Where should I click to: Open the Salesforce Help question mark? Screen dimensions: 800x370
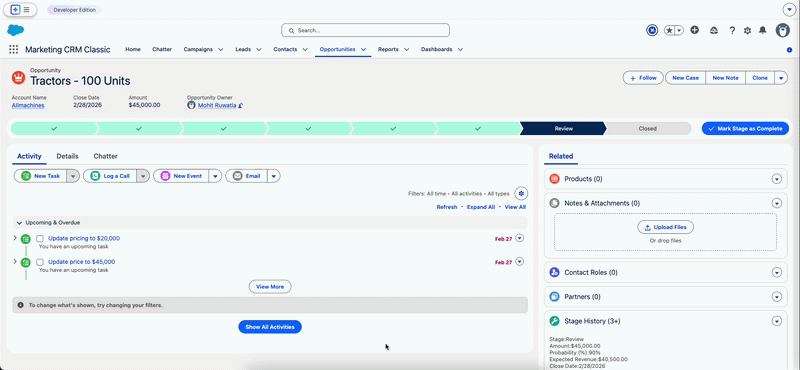(732, 31)
